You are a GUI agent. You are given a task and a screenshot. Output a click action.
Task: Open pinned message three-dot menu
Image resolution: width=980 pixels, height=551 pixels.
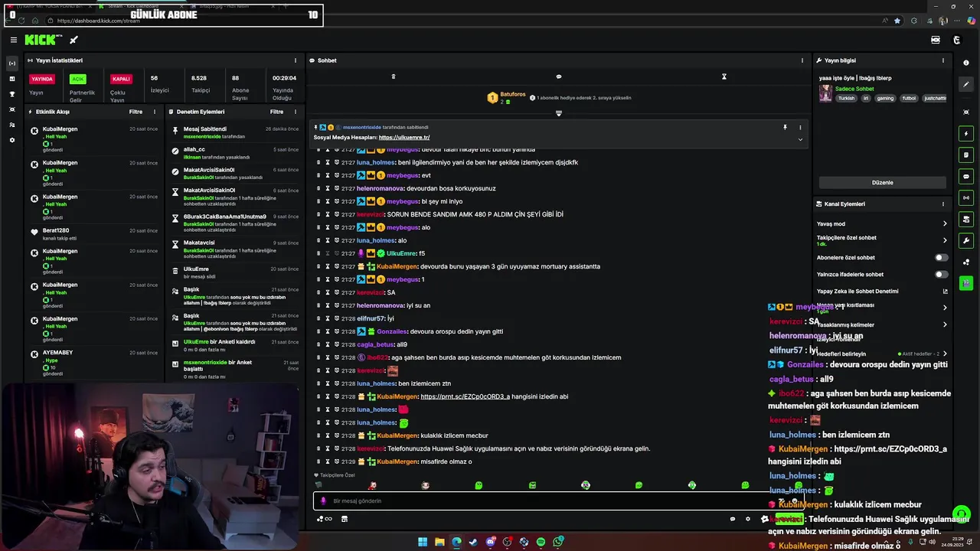800,127
